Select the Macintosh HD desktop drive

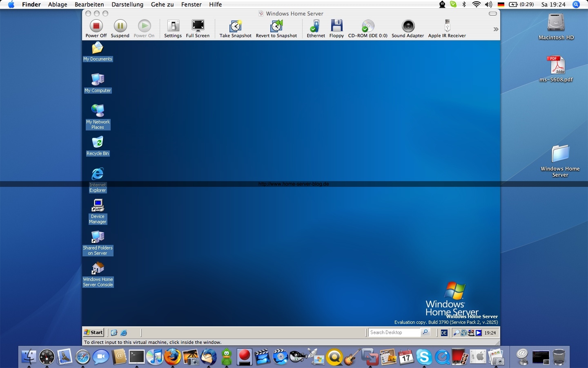coord(556,27)
